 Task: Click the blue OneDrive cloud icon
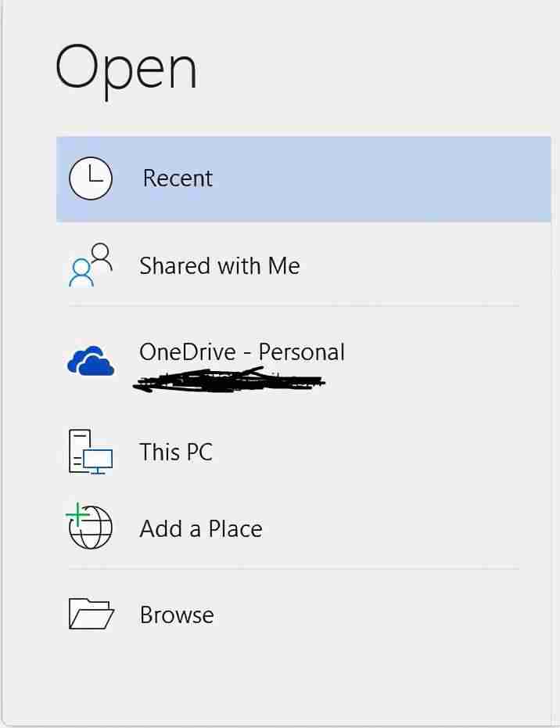pos(91,361)
